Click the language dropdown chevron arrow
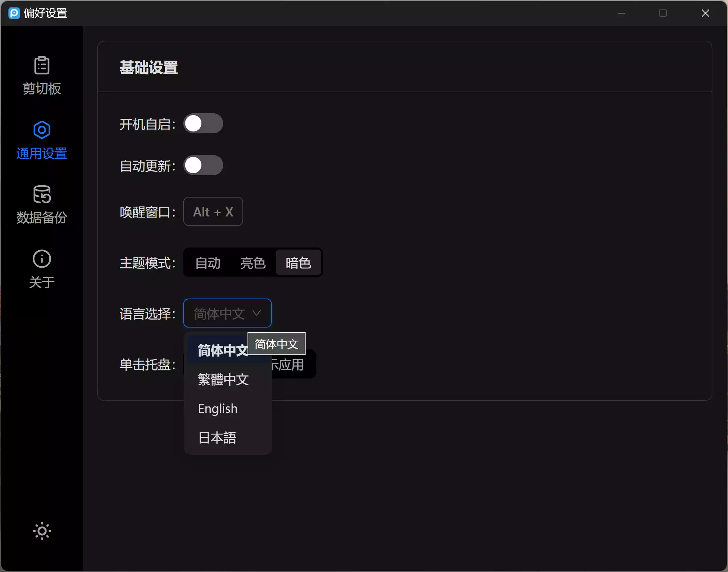Image resolution: width=728 pixels, height=572 pixels. click(x=257, y=313)
